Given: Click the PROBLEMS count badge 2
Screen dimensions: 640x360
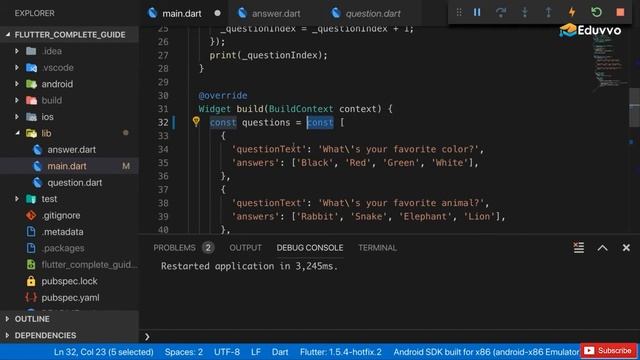Looking at the screenshot, I should click(208, 248).
